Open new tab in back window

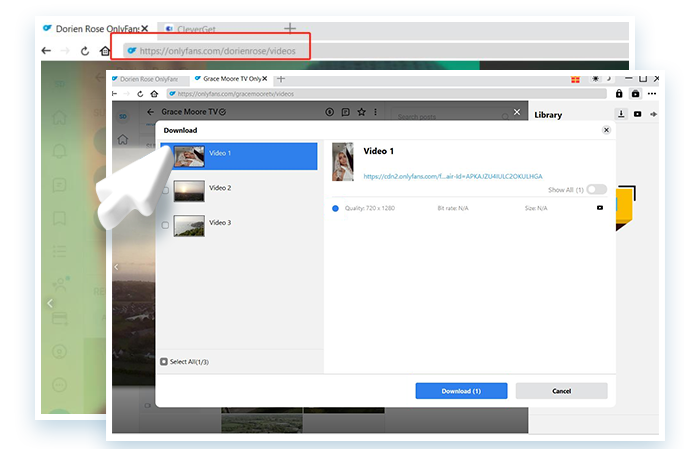(x=290, y=29)
